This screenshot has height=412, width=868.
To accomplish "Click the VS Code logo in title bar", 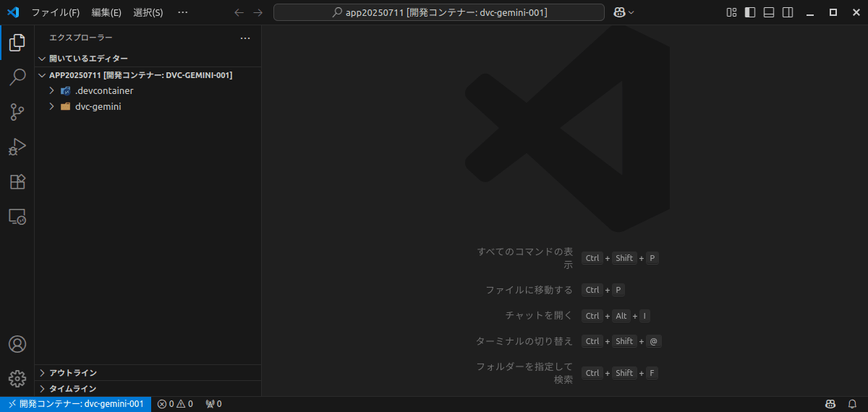I will pyautogui.click(x=13, y=12).
